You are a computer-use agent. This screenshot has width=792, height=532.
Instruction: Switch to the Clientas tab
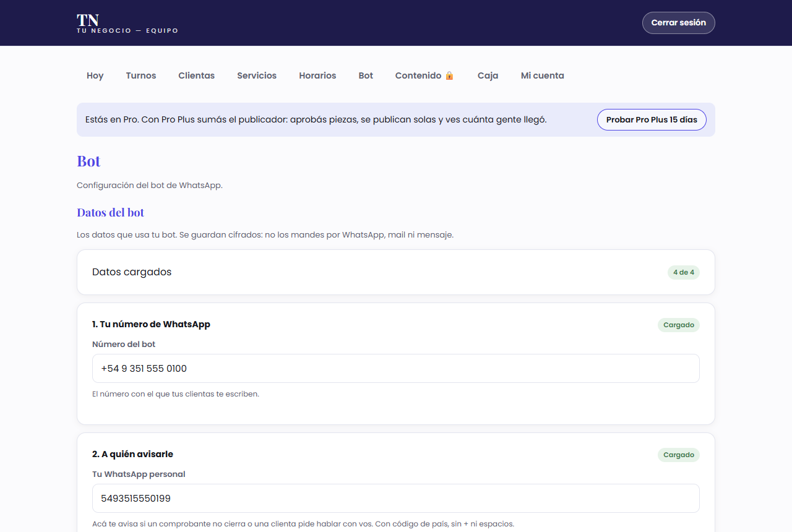click(197, 75)
